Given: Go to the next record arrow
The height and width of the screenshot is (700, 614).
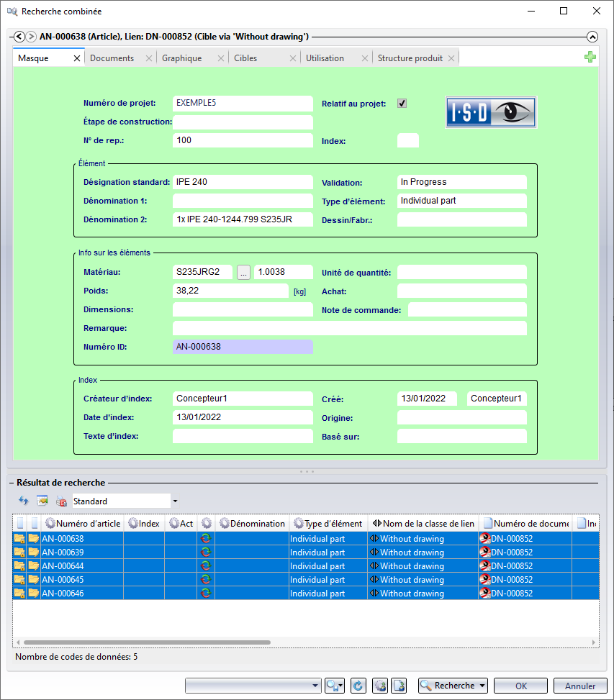Looking at the screenshot, I should pyautogui.click(x=31, y=37).
